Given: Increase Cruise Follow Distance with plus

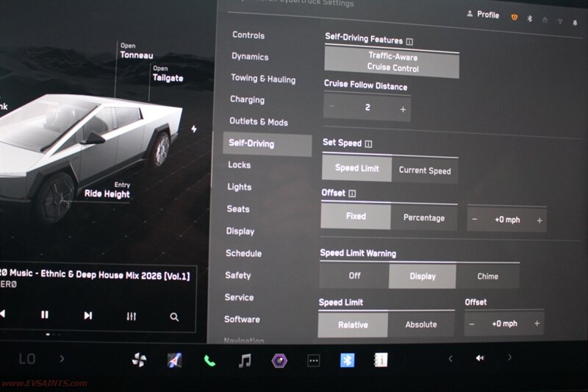Looking at the screenshot, I should tap(403, 109).
